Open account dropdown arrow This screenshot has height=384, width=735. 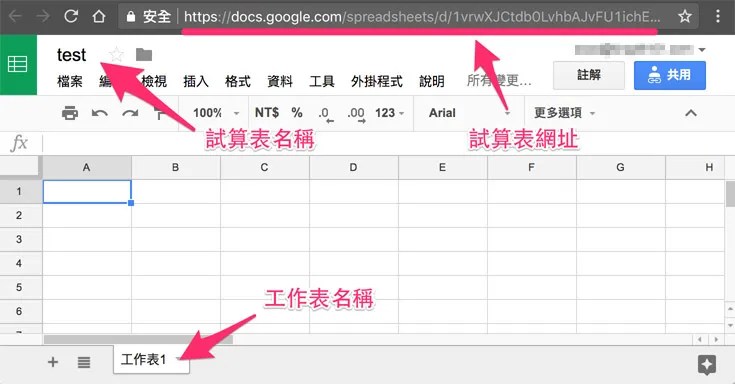tap(702, 50)
